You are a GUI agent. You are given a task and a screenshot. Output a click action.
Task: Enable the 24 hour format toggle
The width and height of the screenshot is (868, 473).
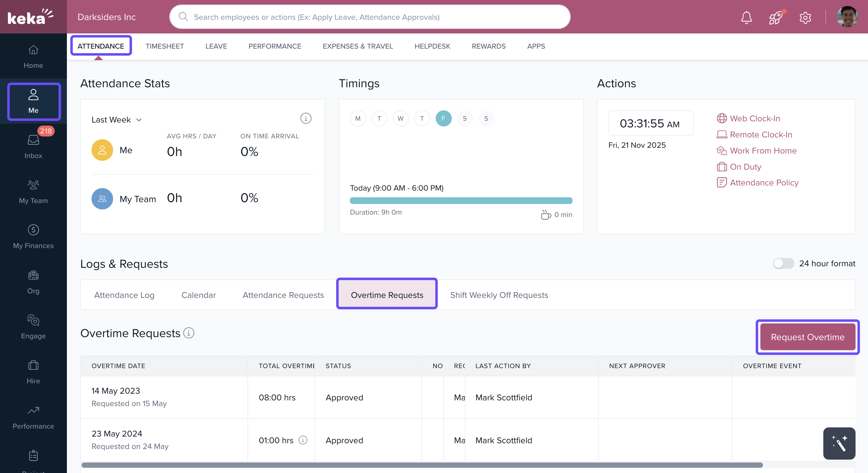tap(783, 263)
